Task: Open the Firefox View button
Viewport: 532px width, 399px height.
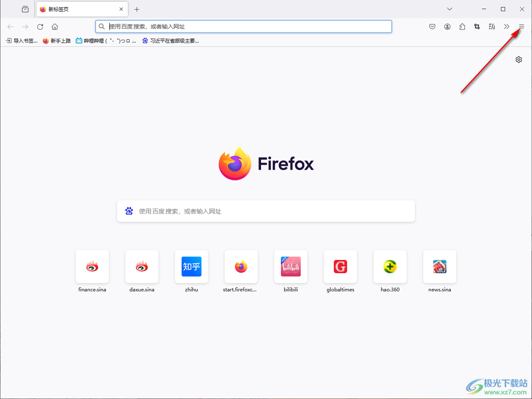Action: coord(25,9)
